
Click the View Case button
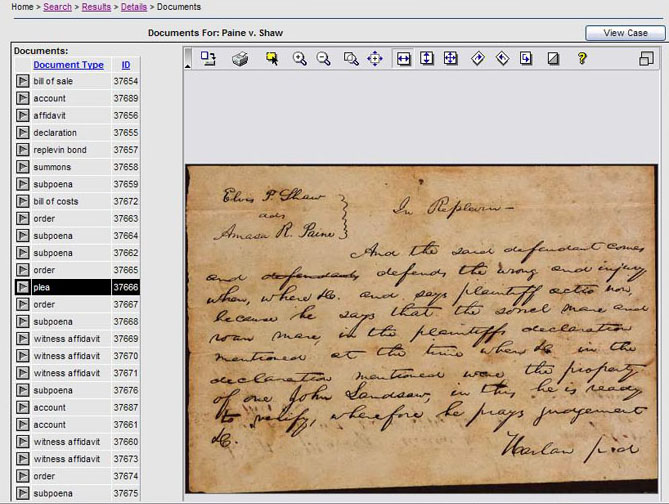pos(625,33)
